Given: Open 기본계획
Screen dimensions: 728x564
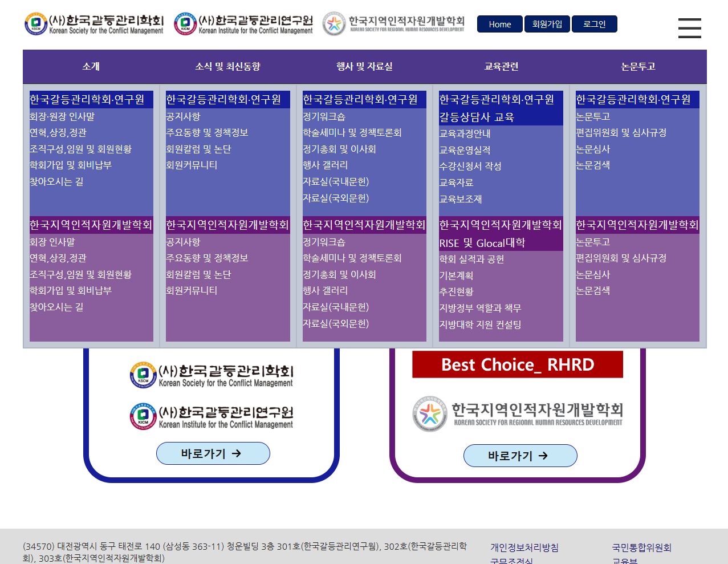Looking at the screenshot, I should (x=456, y=275).
